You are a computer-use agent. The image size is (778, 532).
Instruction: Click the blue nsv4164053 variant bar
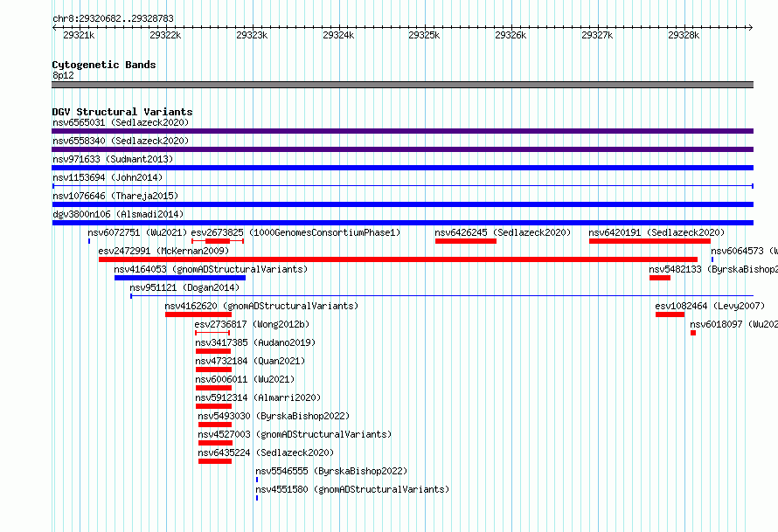[180, 278]
